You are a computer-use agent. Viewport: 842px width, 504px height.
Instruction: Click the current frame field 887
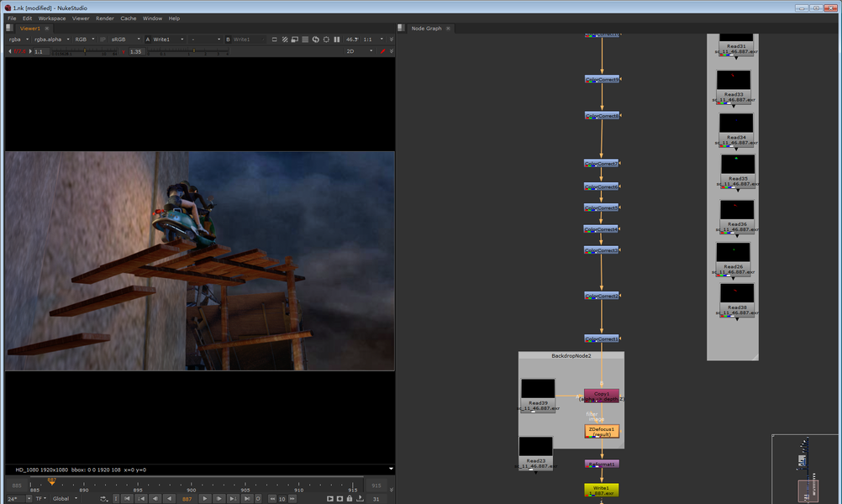coord(187,499)
